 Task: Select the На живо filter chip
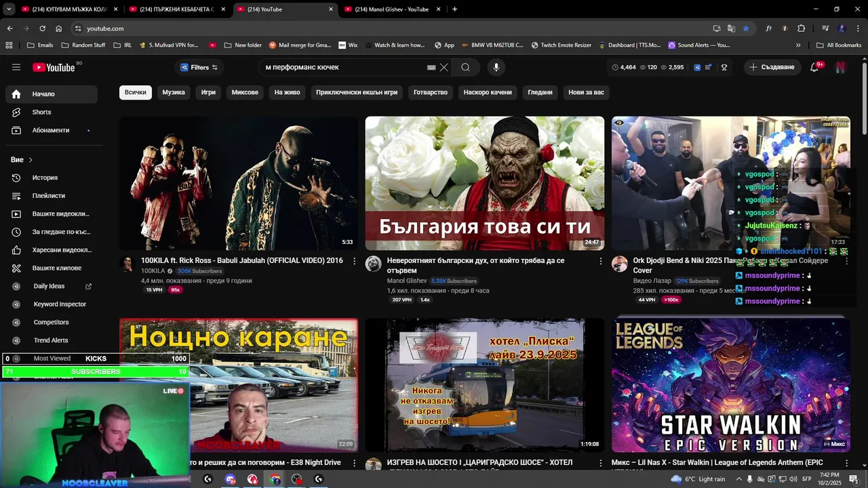[x=287, y=92]
